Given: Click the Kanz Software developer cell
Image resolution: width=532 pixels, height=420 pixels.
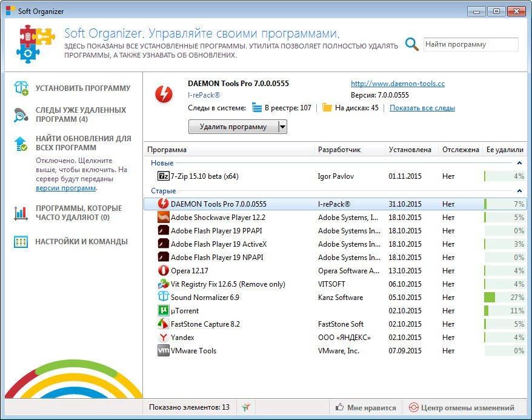Looking at the screenshot, I should (x=341, y=298).
